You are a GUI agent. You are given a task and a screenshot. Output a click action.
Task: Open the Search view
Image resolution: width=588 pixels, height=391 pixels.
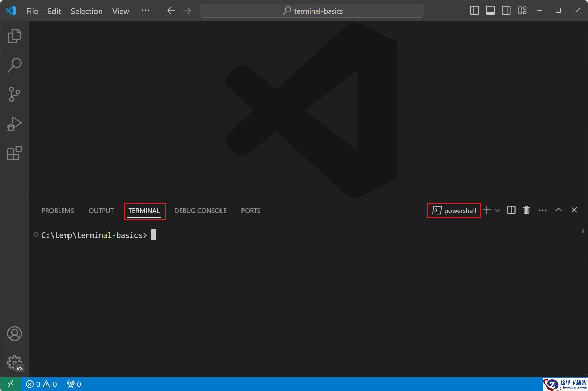pos(14,65)
